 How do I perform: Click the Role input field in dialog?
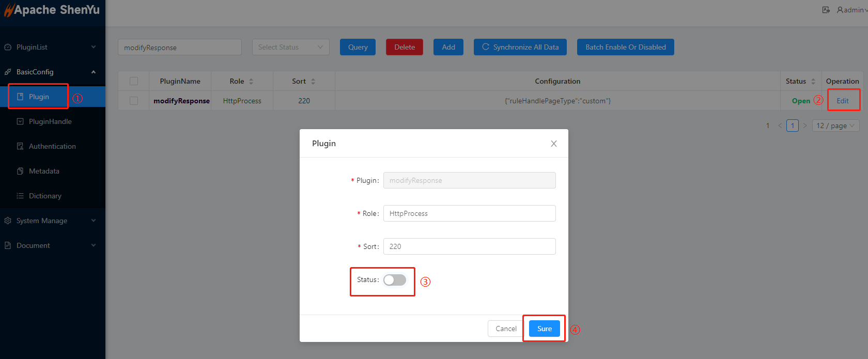click(x=469, y=213)
